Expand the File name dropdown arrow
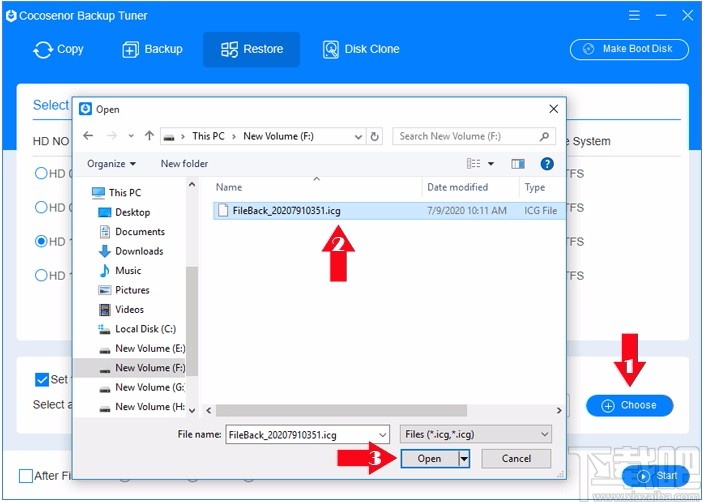 (383, 435)
